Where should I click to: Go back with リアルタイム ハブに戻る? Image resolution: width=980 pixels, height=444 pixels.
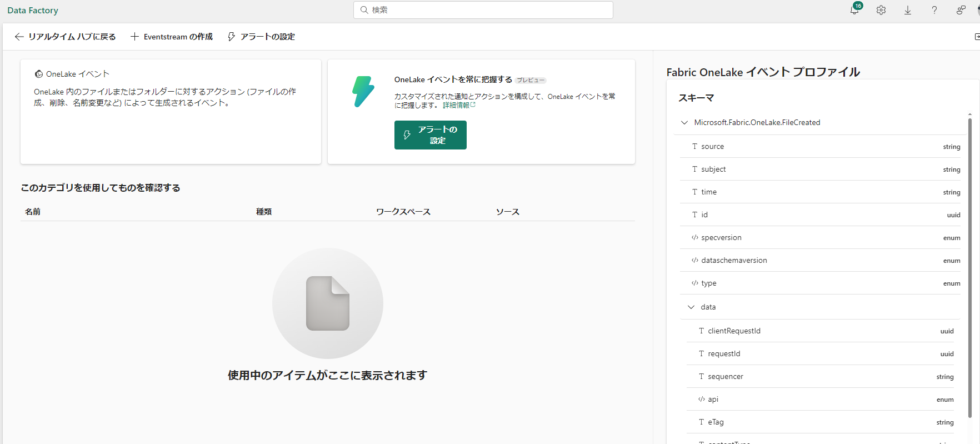[x=65, y=37]
